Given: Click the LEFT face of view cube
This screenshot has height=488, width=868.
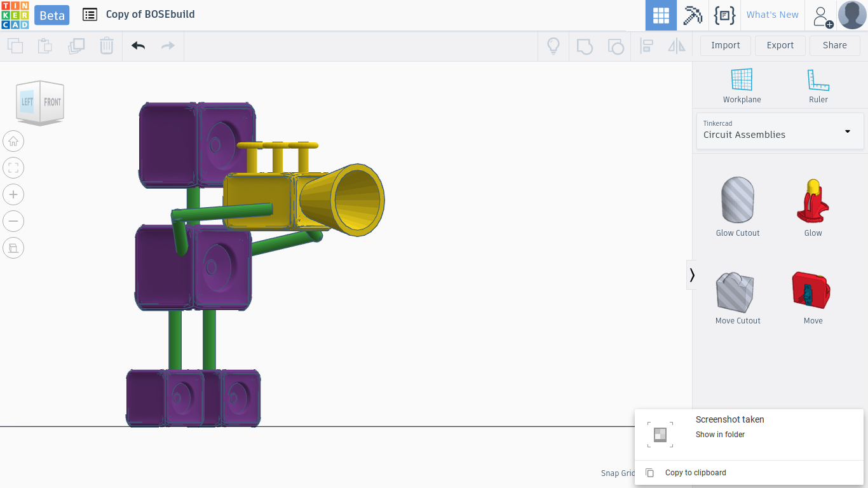Looking at the screenshot, I should pyautogui.click(x=27, y=102).
